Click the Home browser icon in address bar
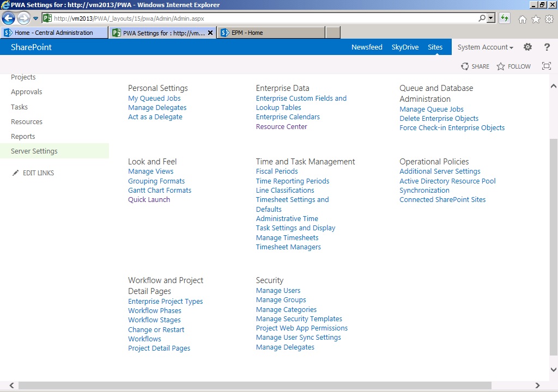The image size is (558, 392). coord(521,18)
